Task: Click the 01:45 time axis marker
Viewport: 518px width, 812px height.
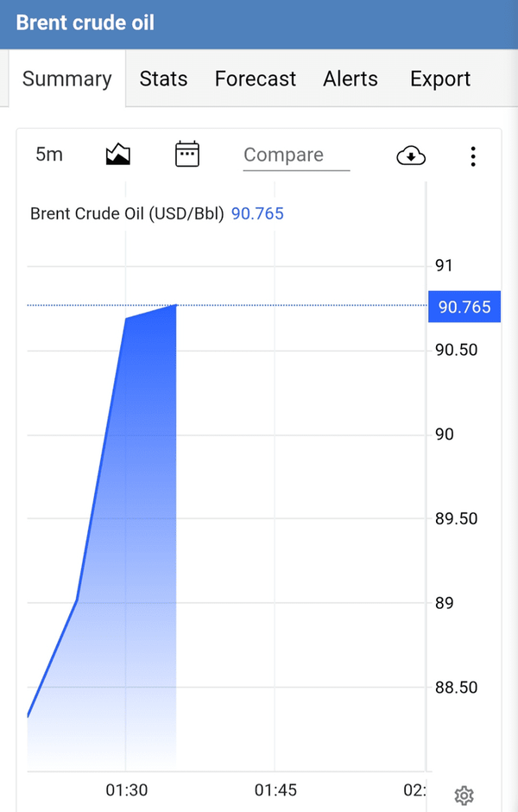Action: [275, 790]
